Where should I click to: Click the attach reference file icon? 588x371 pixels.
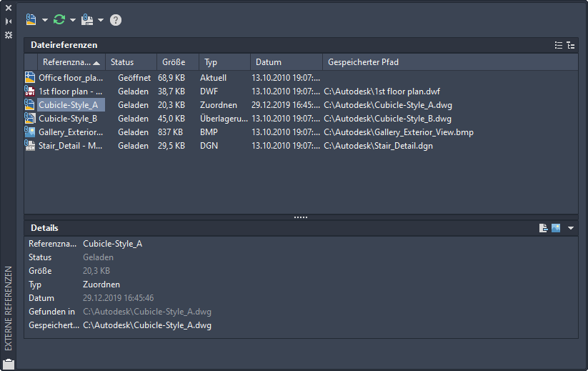coord(31,20)
